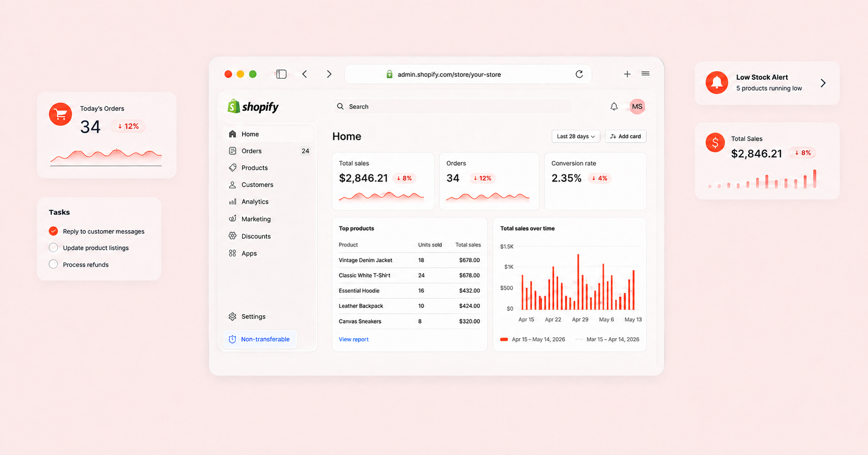The height and width of the screenshot is (455, 868).
Task: Click the Total Sales dollar icon
Action: tap(715, 143)
